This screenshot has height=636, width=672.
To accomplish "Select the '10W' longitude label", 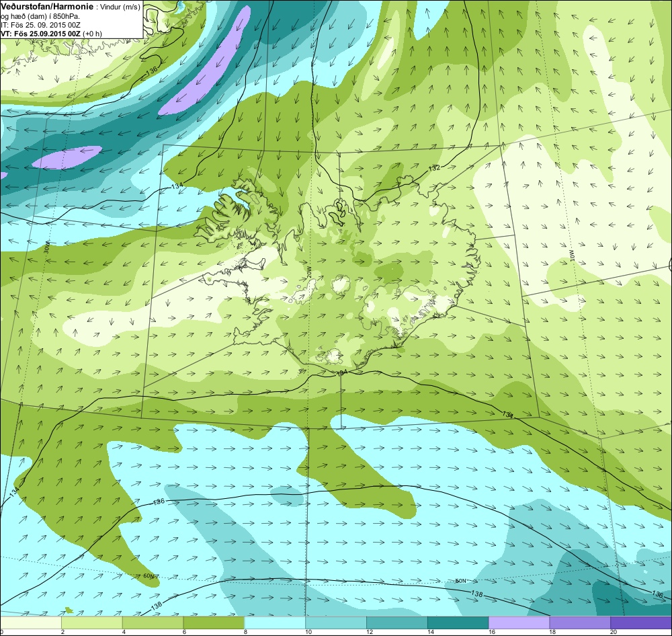I will [x=571, y=255].
